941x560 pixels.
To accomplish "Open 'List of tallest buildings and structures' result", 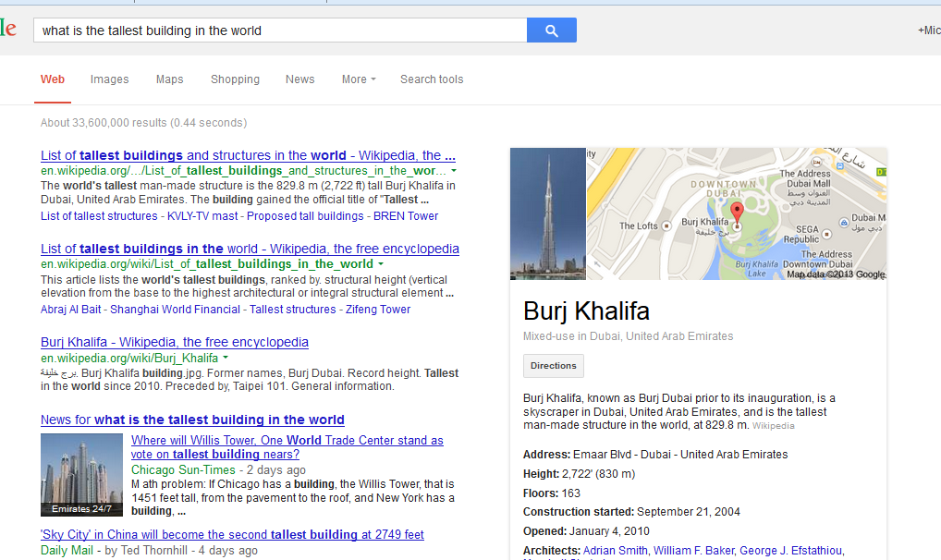I will (248, 155).
